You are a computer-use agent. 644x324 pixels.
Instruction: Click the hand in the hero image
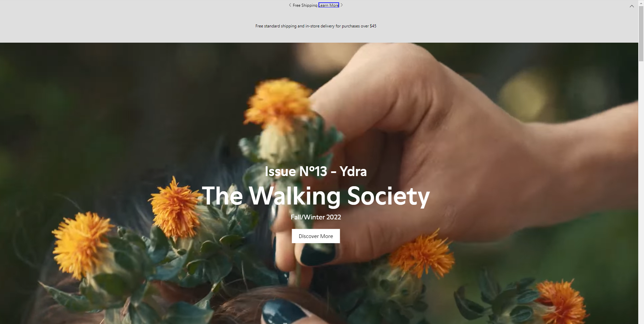[423, 135]
